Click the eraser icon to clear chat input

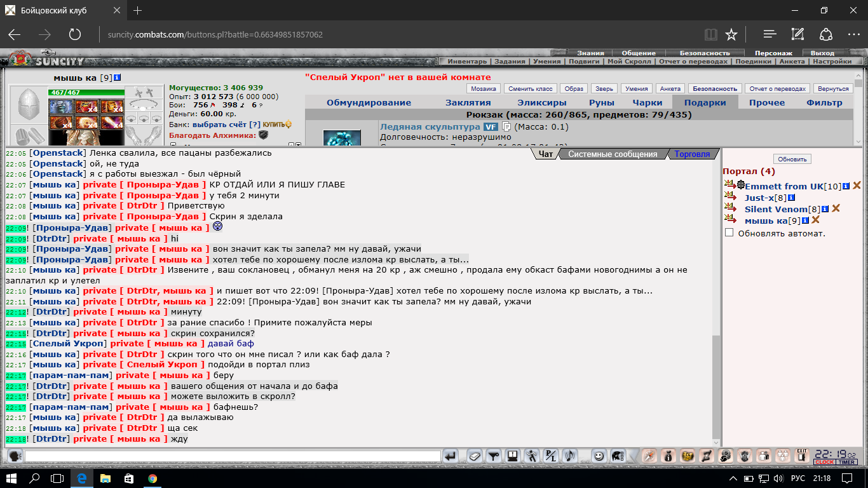(x=475, y=456)
